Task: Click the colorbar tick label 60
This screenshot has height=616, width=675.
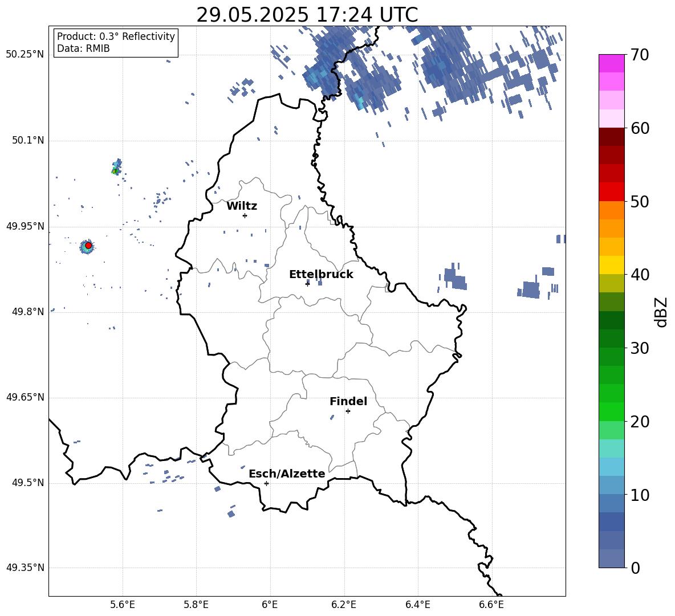Action: point(640,128)
